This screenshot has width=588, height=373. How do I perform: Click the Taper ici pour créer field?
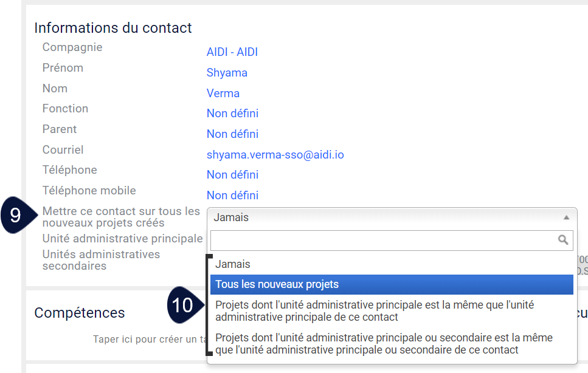(150, 340)
